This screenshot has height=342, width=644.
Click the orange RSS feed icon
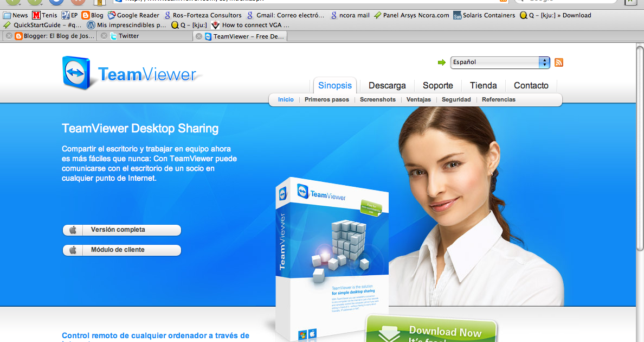click(x=558, y=62)
